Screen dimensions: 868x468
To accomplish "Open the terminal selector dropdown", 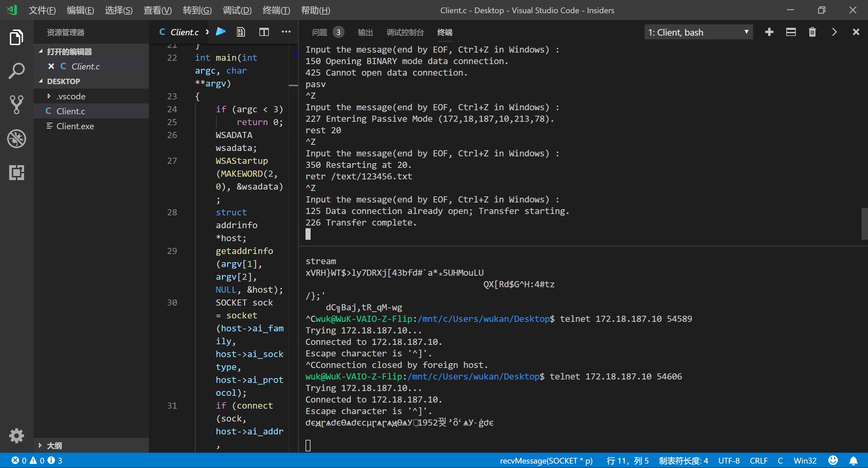I will click(698, 32).
